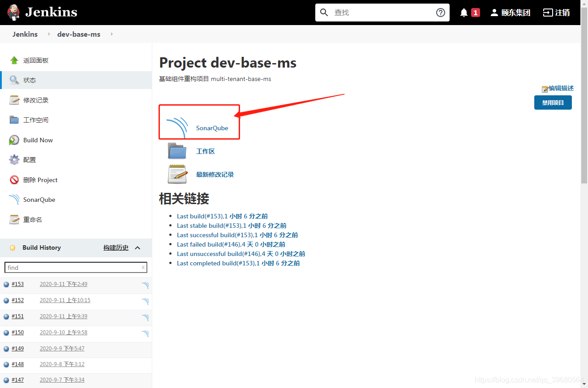Click the magnifier icon next to 状态

point(14,80)
